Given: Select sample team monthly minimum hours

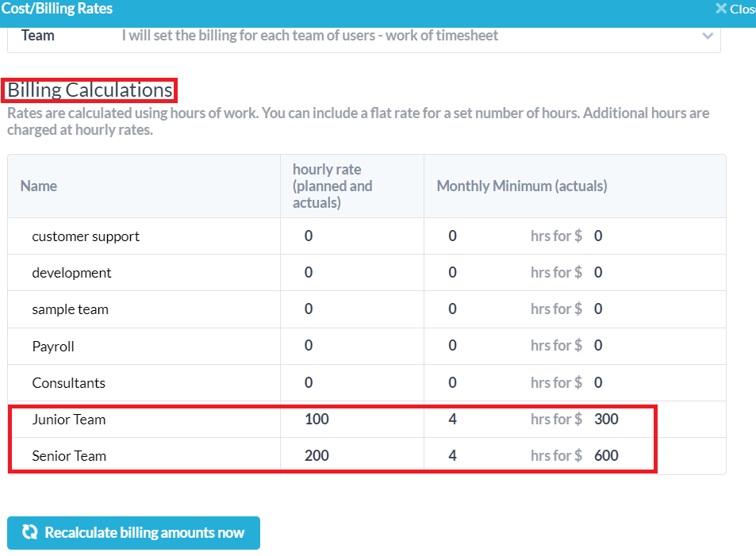Looking at the screenshot, I should pyautogui.click(x=453, y=309).
